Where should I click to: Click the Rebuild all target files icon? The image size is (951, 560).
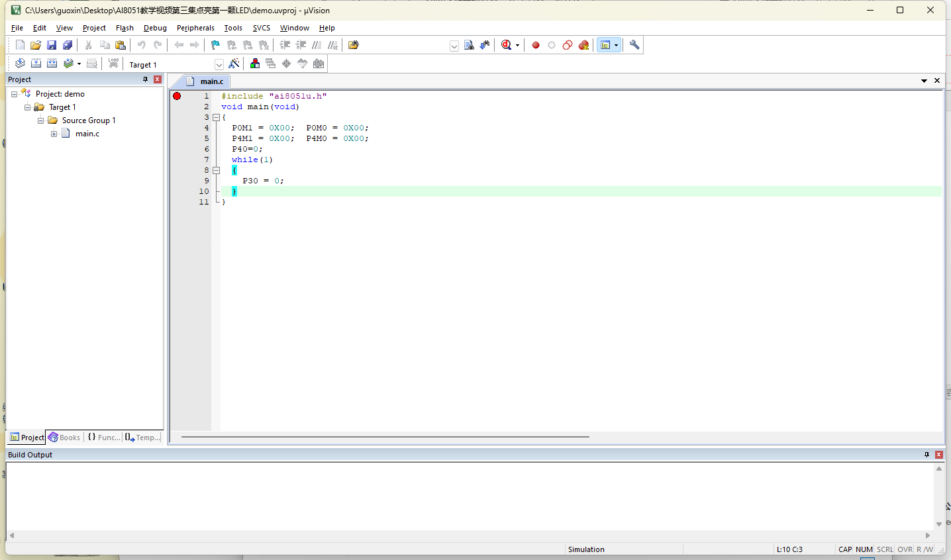point(52,64)
